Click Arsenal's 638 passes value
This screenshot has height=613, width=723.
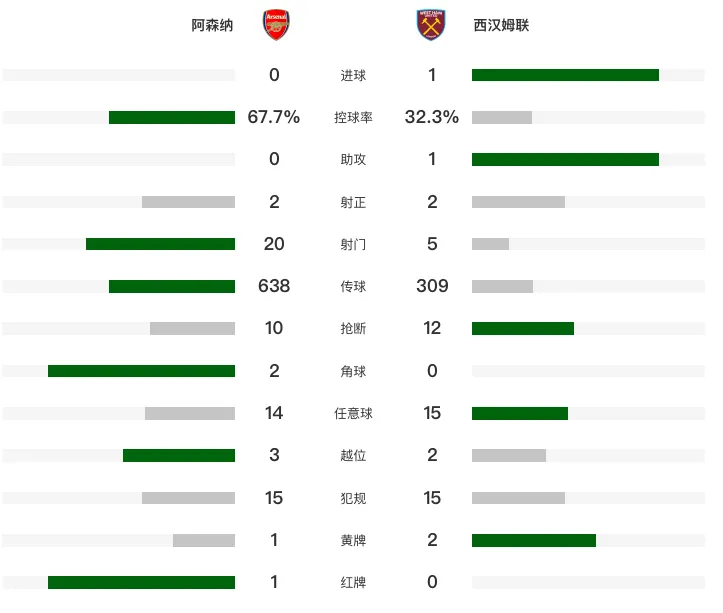click(x=274, y=286)
